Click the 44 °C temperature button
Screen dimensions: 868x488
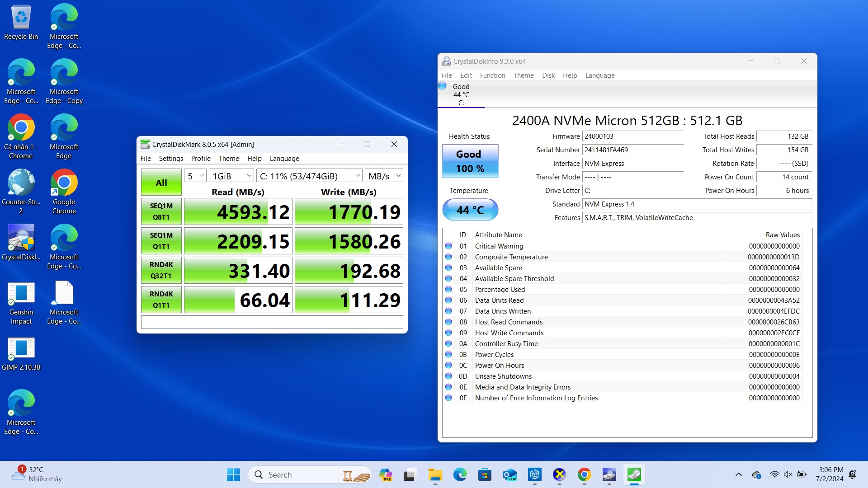[x=470, y=210]
